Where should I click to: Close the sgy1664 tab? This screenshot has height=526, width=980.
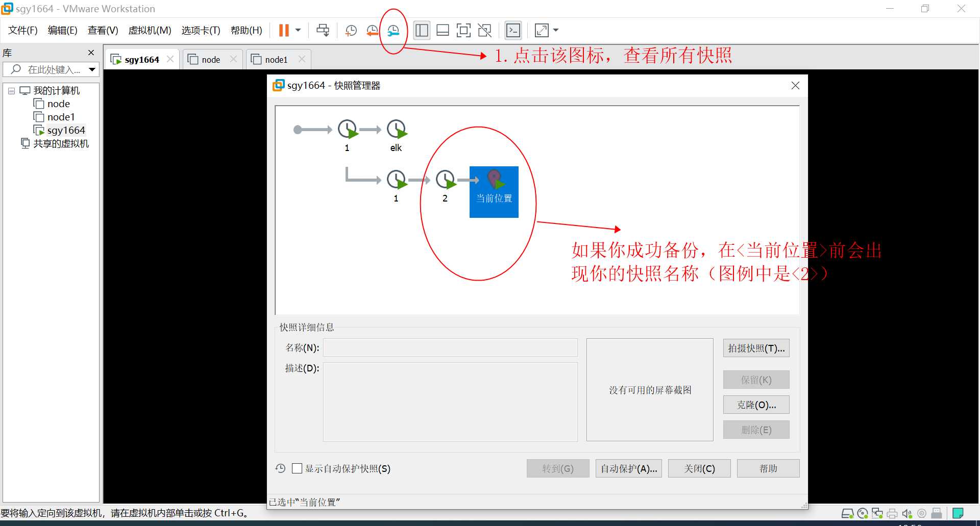pyautogui.click(x=170, y=59)
